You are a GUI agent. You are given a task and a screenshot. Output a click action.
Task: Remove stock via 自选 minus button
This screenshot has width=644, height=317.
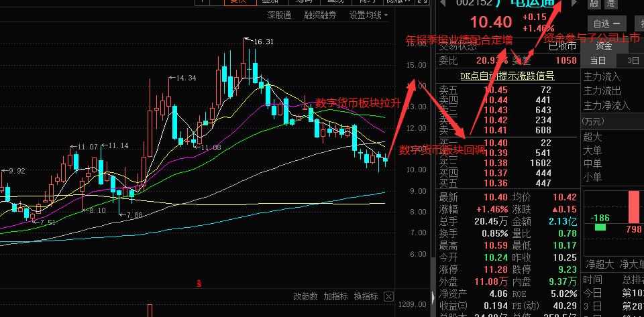click(x=606, y=23)
